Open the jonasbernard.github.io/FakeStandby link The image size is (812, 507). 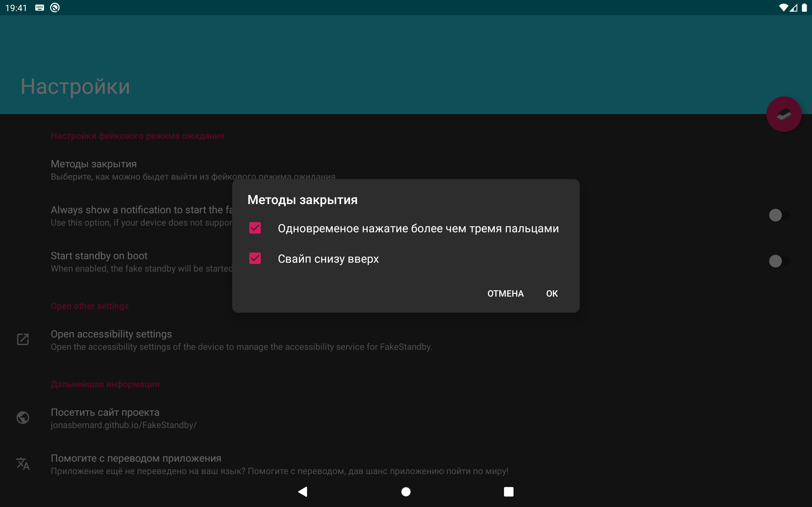tap(123, 425)
